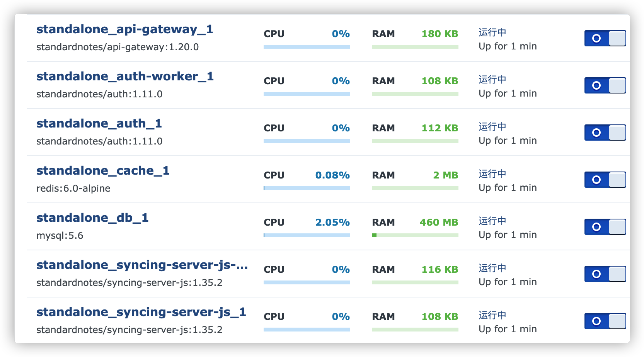The height and width of the screenshot is (357, 644).
Task: Select the RAM usage bar for standalone_cache_1
Action: pyautogui.click(x=415, y=188)
